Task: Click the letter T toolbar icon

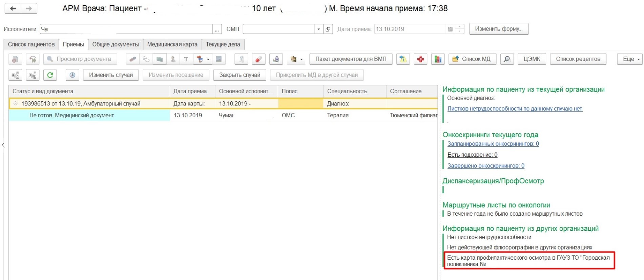Action: 186,59
